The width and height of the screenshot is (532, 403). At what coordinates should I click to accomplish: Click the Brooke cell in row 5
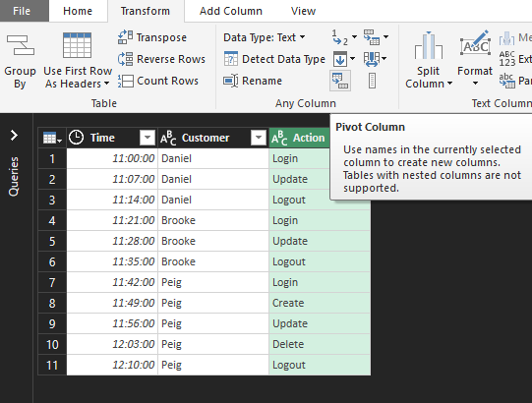point(213,241)
